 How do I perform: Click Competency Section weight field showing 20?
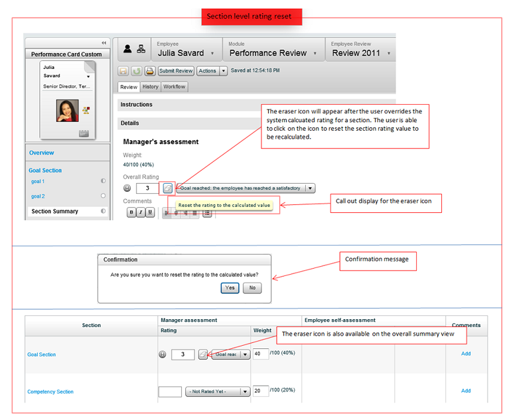point(261,391)
